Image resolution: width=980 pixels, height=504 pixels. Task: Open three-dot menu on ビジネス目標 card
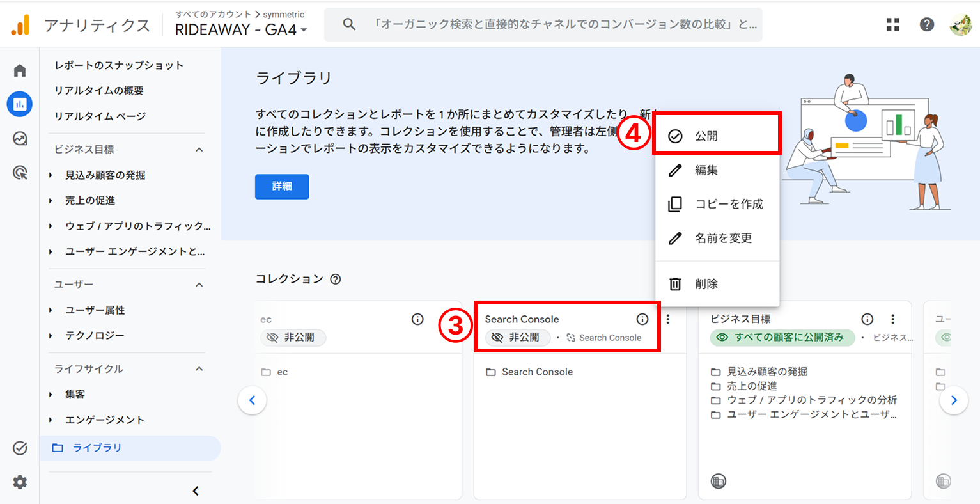coord(893,319)
